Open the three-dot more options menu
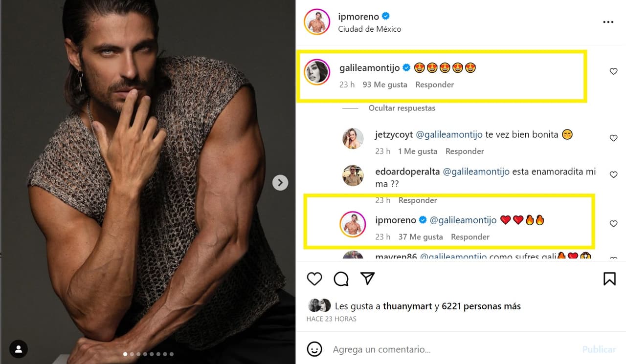The width and height of the screenshot is (626, 364). point(608,22)
